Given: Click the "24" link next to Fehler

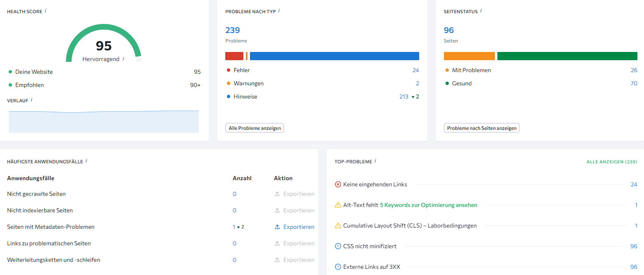Looking at the screenshot, I should click(x=416, y=70).
